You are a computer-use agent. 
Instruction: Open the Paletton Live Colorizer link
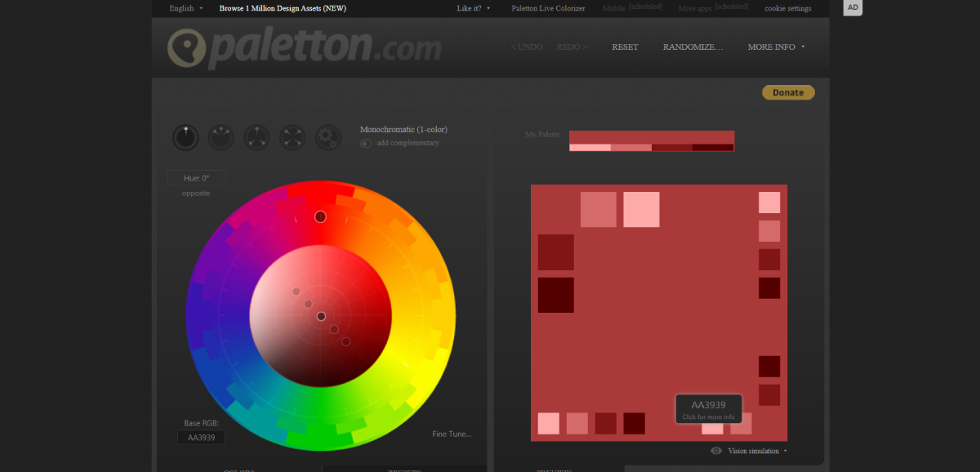(x=548, y=8)
